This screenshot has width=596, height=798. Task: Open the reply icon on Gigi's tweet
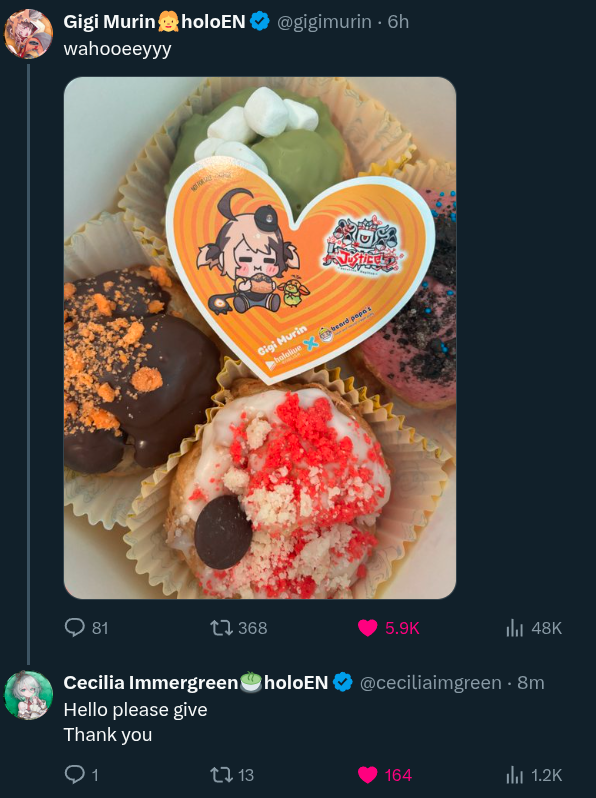pyautogui.click(x=75, y=628)
